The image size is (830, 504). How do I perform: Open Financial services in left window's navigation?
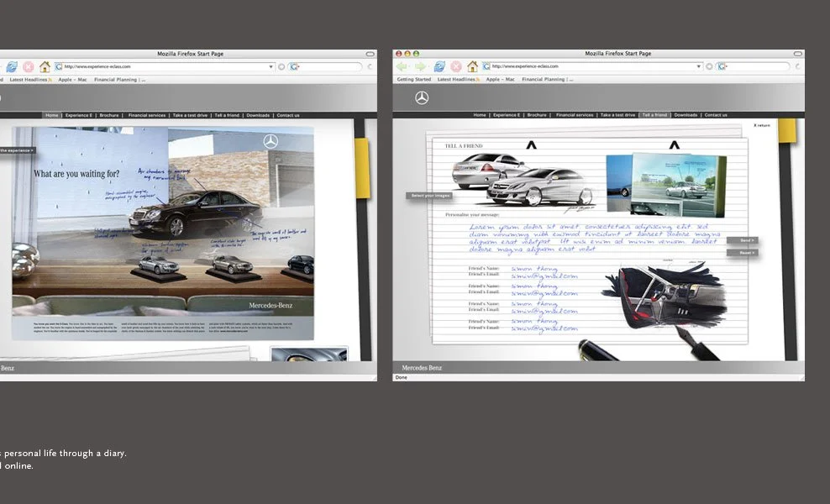pyautogui.click(x=147, y=115)
